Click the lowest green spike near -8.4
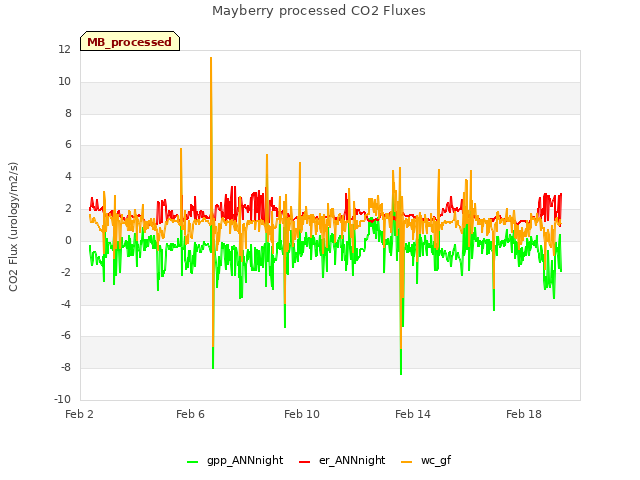Viewport: 640px width, 480px height. pyautogui.click(x=401, y=373)
